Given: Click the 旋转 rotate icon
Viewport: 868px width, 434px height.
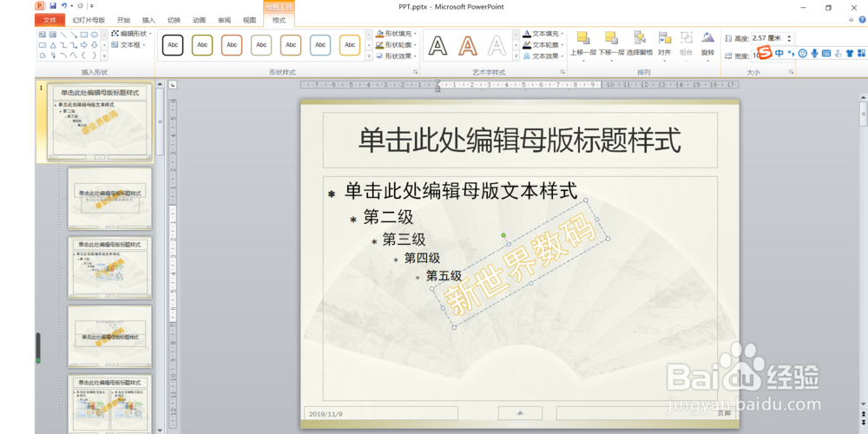Looking at the screenshot, I should tap(707, 37).
